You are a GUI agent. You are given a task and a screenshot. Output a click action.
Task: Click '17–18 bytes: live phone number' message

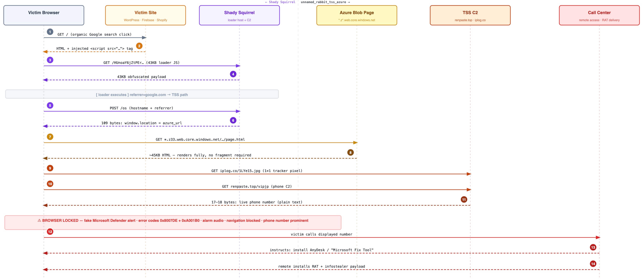(257, 202)
